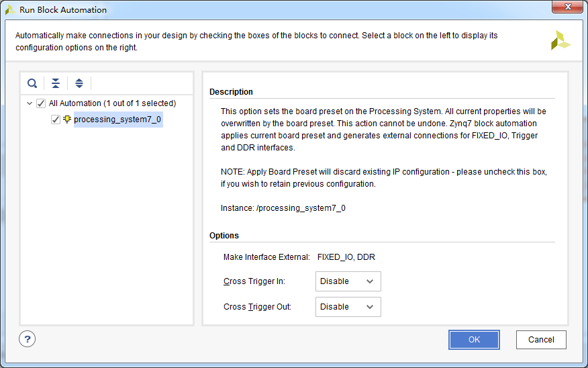Viewport: 588px width, 368px height.
Task: Uncheck the processing_system7_0 checkbox
Action: click(56, 120)
